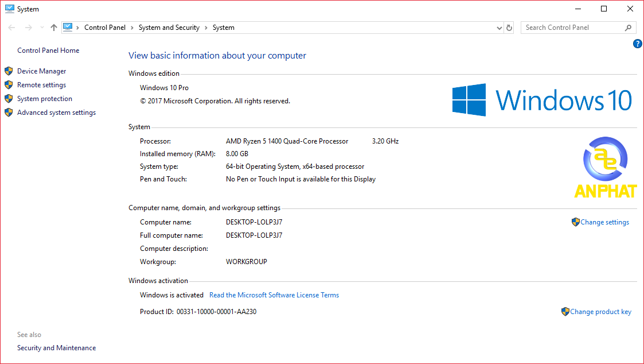Go up one level with up arrow
The width and height of the screenshot is (644, 364).
54,28
